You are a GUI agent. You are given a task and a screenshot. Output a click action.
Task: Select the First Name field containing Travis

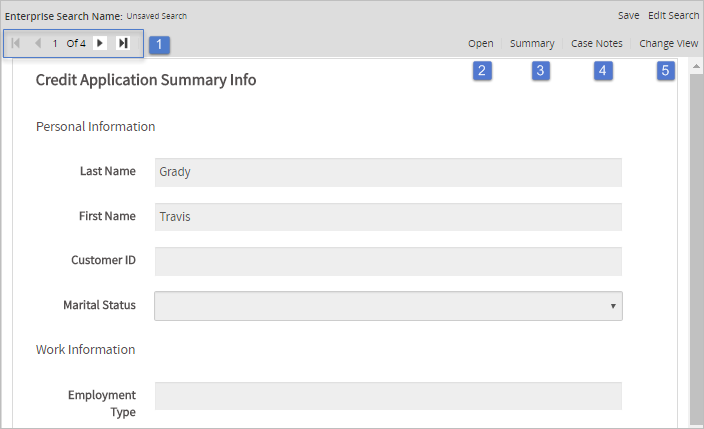pos(388,217)
